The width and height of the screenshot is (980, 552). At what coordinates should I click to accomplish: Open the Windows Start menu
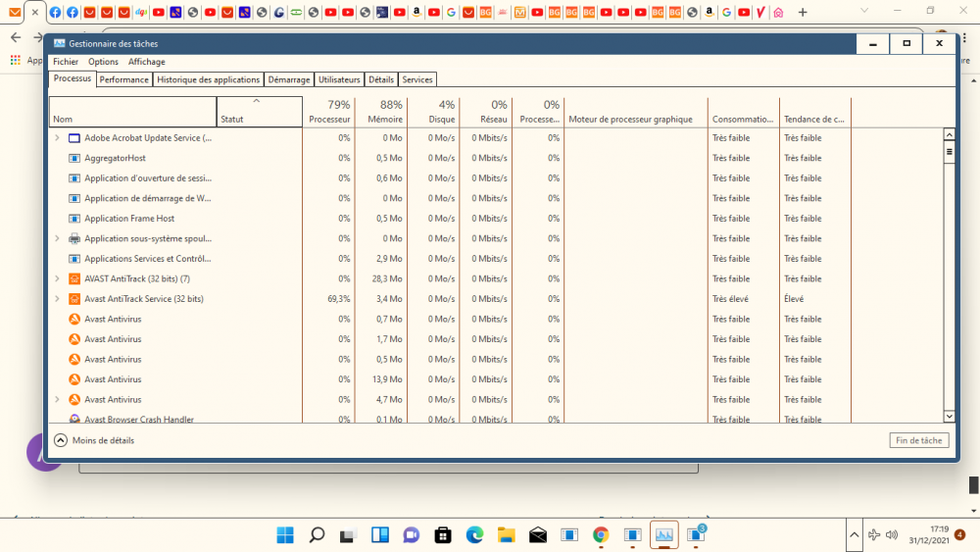tap(285, 535)
